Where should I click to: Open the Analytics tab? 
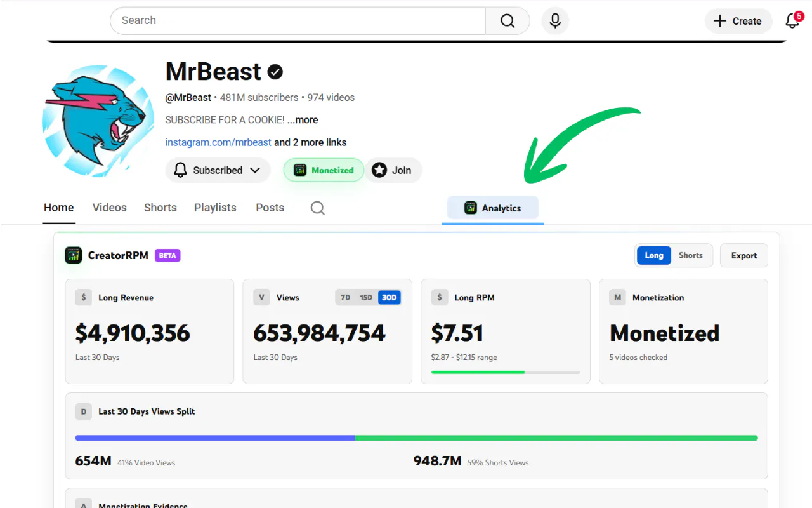493,208
